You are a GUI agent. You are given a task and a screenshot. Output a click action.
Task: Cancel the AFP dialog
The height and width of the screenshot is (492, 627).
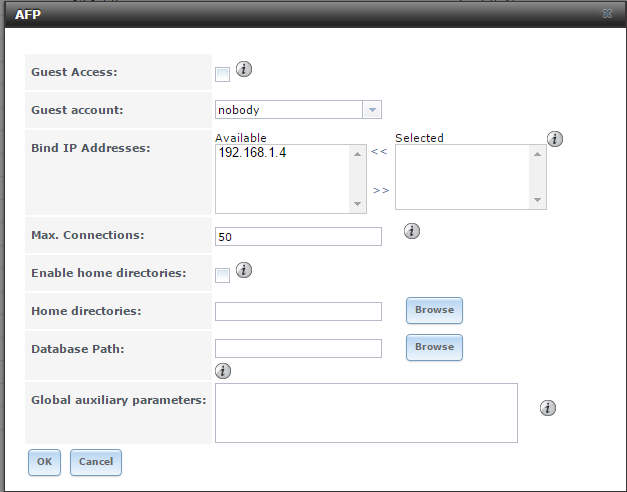click(96, 462)
